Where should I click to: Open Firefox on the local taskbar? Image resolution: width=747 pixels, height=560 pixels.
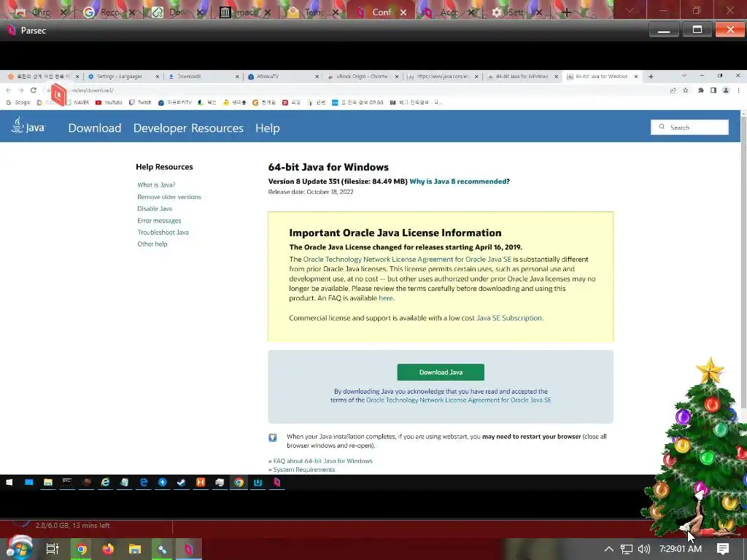pyautogui.click(x=108, y=549)
